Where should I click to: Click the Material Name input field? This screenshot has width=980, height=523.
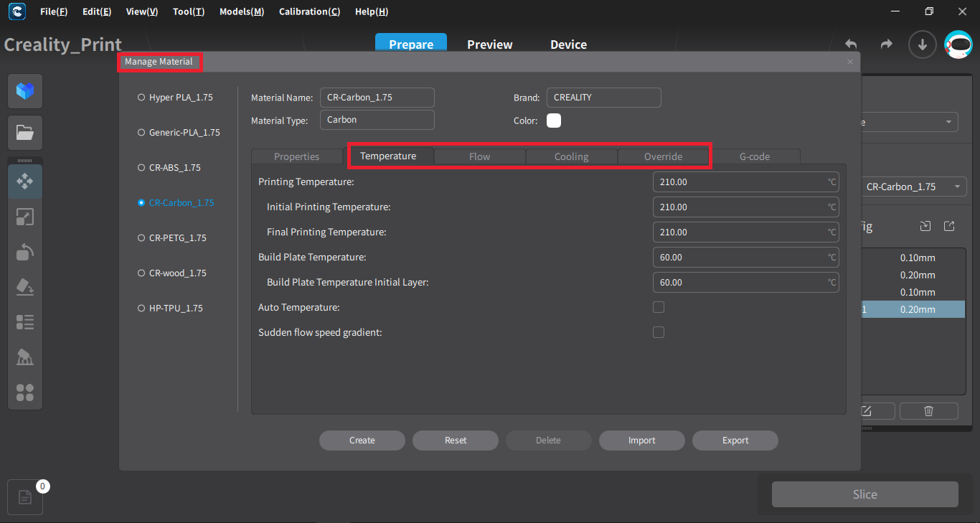377,98
